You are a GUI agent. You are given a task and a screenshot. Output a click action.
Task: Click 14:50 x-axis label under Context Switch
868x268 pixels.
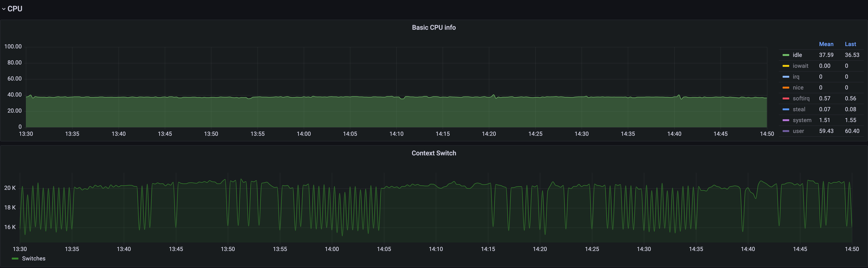852,249
